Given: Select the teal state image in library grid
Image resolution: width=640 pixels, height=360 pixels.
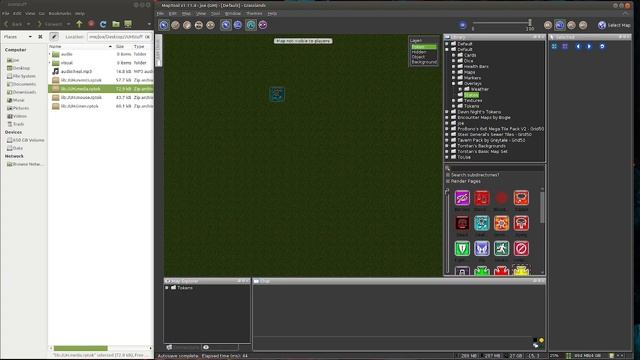Looking at the screenshot, I should click(x=482, y=223).
